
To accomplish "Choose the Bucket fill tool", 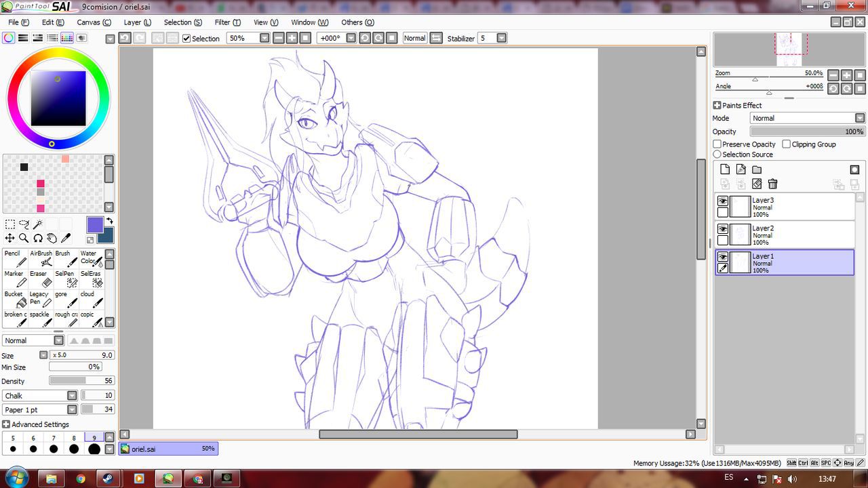I will 16,300.
